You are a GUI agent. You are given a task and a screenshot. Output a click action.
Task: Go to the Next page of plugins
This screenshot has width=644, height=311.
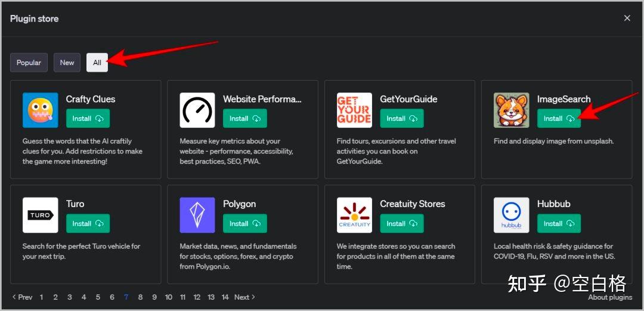(x=244, y=297)
